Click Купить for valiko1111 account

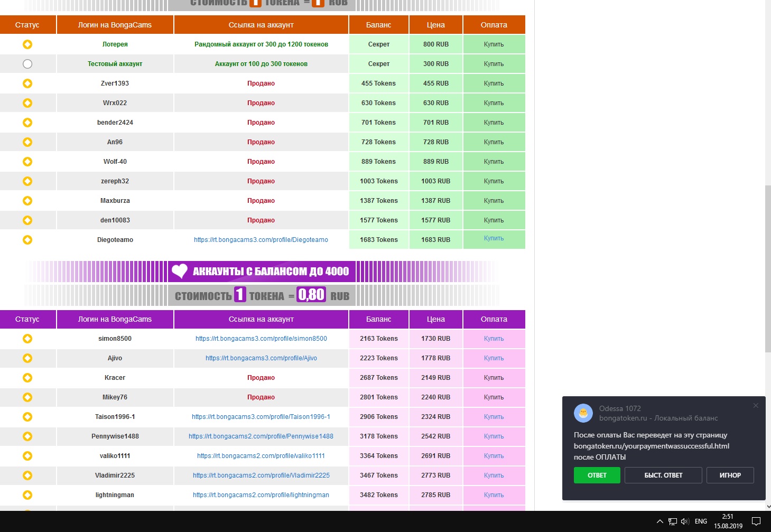[494, 456]
